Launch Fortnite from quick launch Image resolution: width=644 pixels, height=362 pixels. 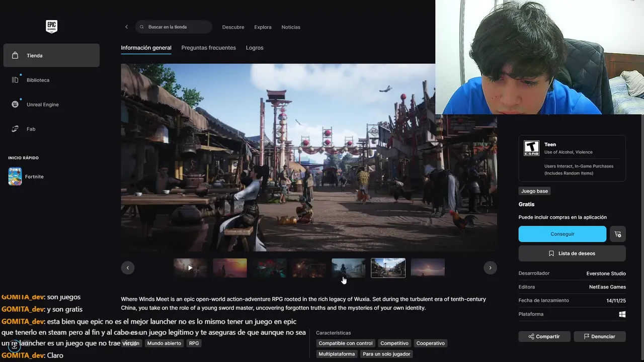tap(26, 176)
